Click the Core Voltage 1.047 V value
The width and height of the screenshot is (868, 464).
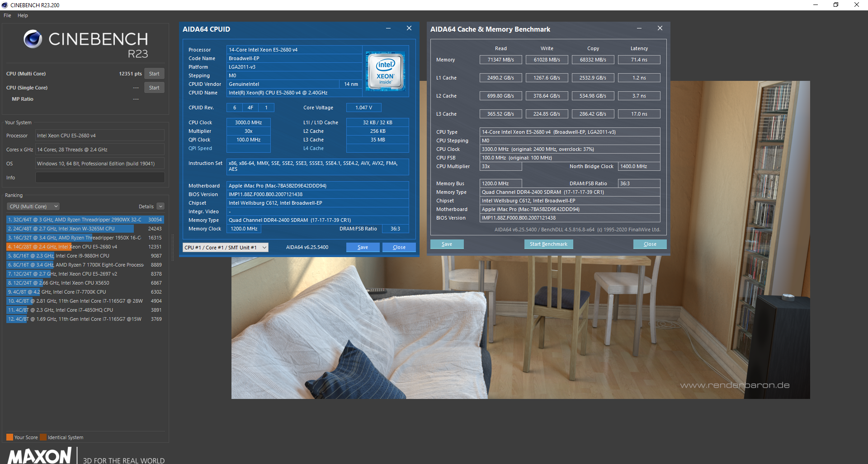click(364, 108)
